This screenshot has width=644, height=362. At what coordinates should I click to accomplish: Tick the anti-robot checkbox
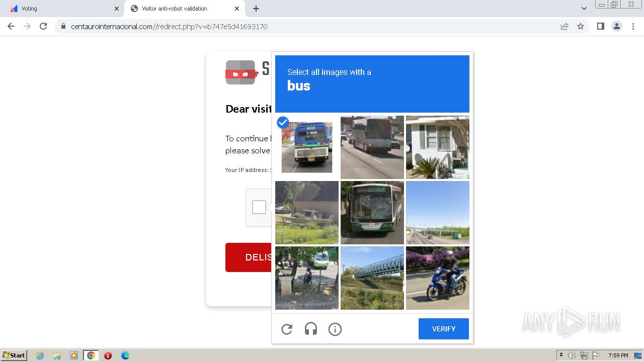point(259,207)
